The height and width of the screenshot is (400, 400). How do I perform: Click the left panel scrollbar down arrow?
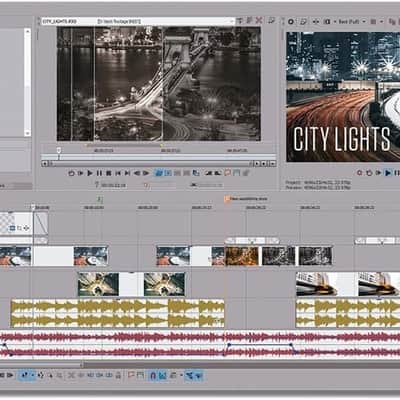click(28, 133)
